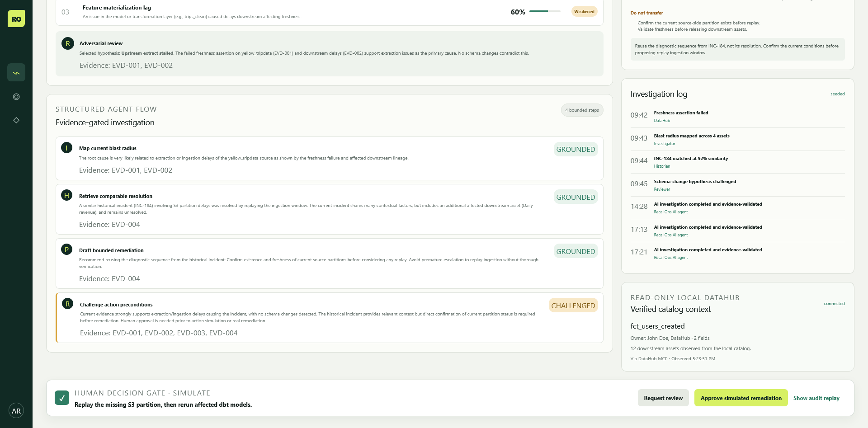Approve simulated remediation

(x=741, y=398)
